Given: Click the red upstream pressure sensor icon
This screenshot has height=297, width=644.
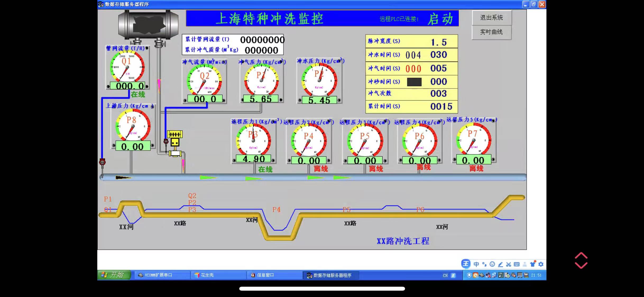Looking at the screenshot, I should point(102,162).
